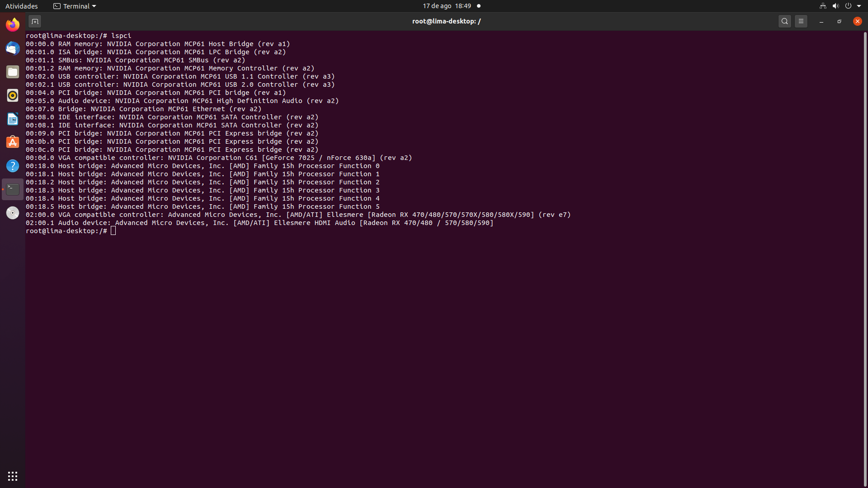This screenshot has height=488, width=868.
Task: Click the 'Processor Function 3' line
Action: (x=203, y=190)
